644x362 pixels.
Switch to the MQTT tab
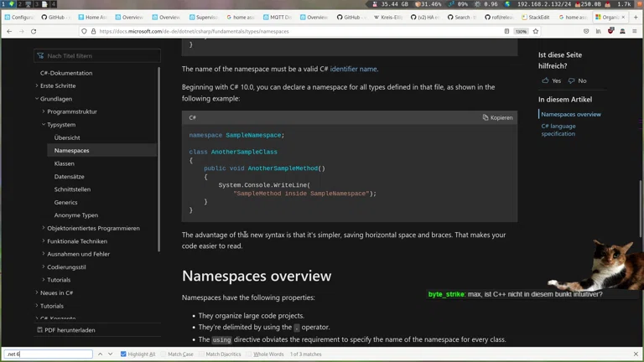(278, 18)
